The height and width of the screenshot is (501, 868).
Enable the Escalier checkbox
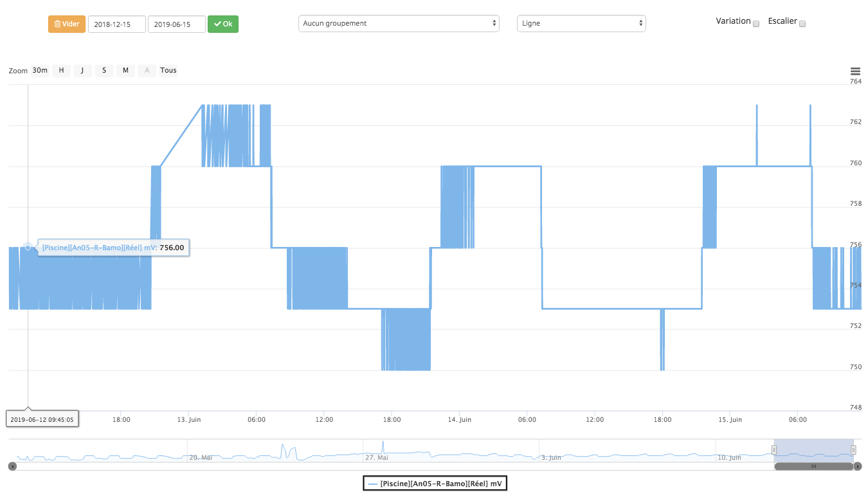tap(802, 24)
